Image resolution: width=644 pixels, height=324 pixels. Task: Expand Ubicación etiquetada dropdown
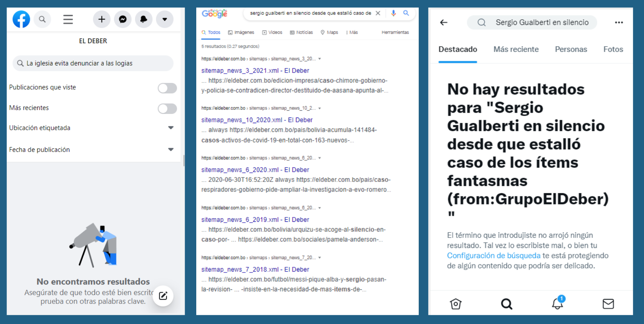click(171, 128)
